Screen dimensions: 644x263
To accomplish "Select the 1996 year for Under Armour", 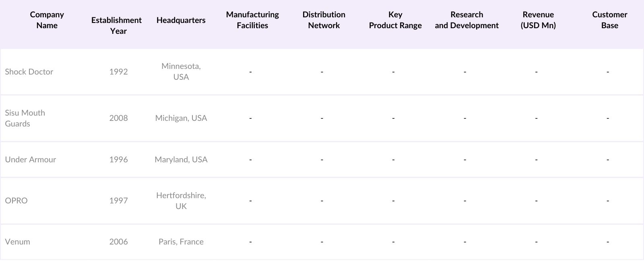I will (118, 159).
